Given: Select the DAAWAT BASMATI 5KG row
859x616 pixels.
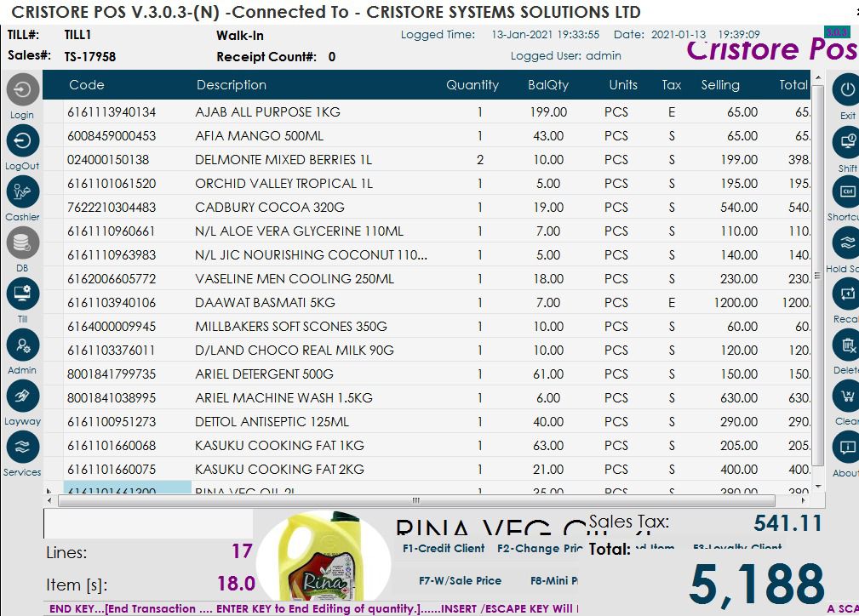Looking at the screenshot, I should pos(265,303).
